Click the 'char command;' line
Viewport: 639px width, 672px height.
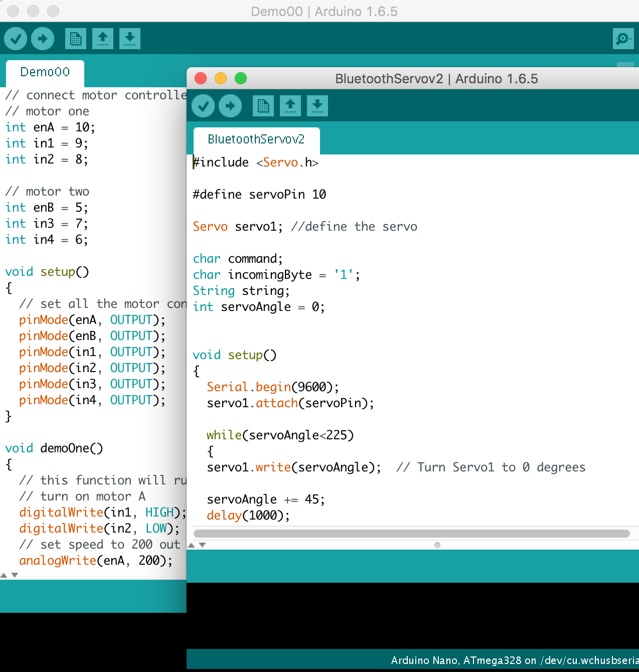tap(238, 259)
